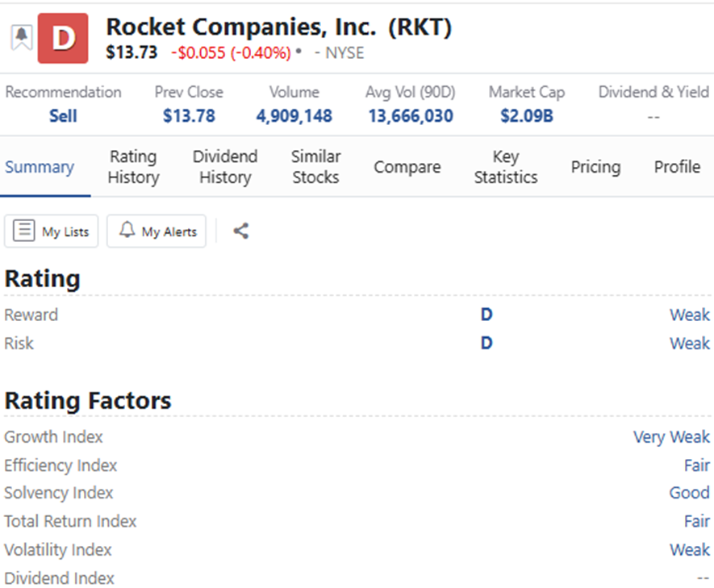This screenshot has width=714, height=588.
Task: Click Market Cap value $2.09B
Action: coord(527,116)
